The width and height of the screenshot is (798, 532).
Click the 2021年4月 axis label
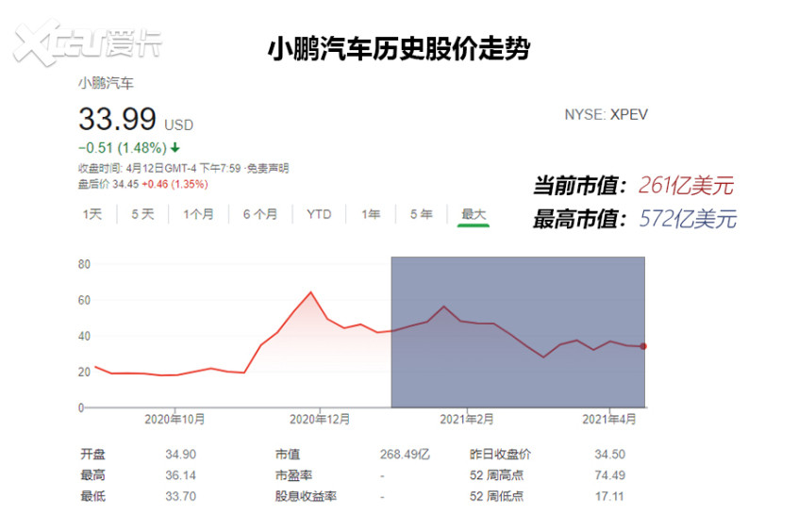click(609, 420)
